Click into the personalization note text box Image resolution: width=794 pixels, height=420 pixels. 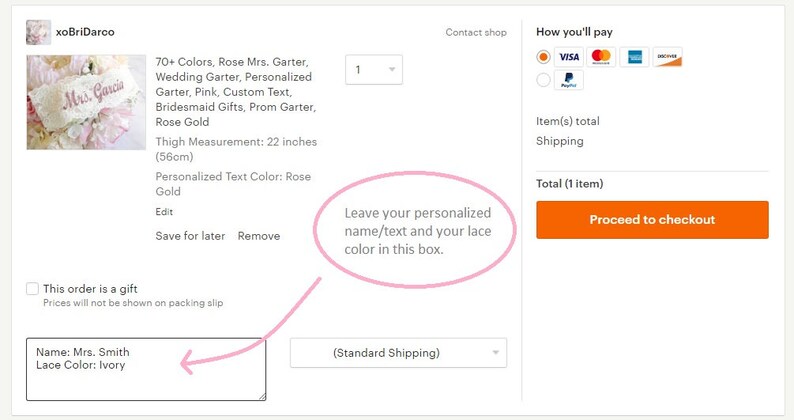click(x=146, y=369)
